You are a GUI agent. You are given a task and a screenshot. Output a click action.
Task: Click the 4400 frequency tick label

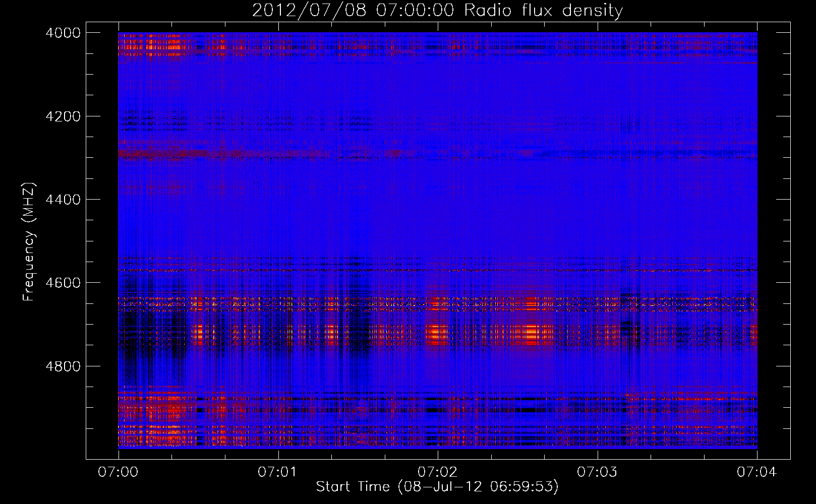pos(63,200)
